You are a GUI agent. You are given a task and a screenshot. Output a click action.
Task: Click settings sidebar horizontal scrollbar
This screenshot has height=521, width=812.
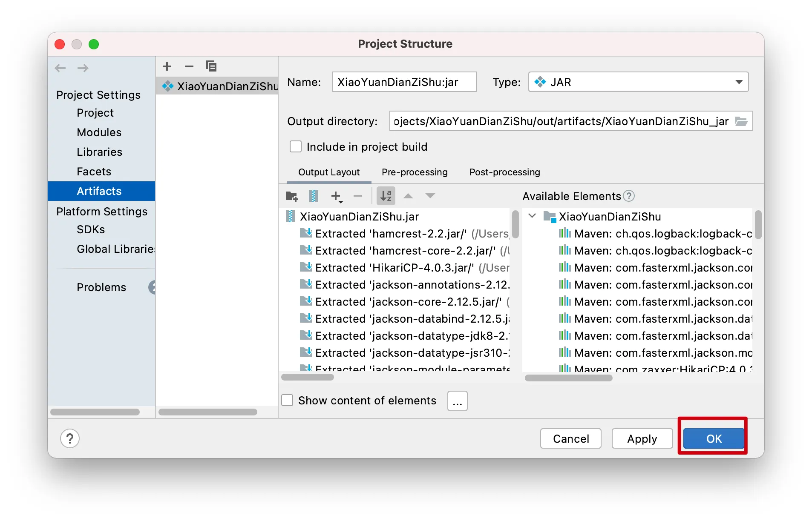click(x=95, y=412)
